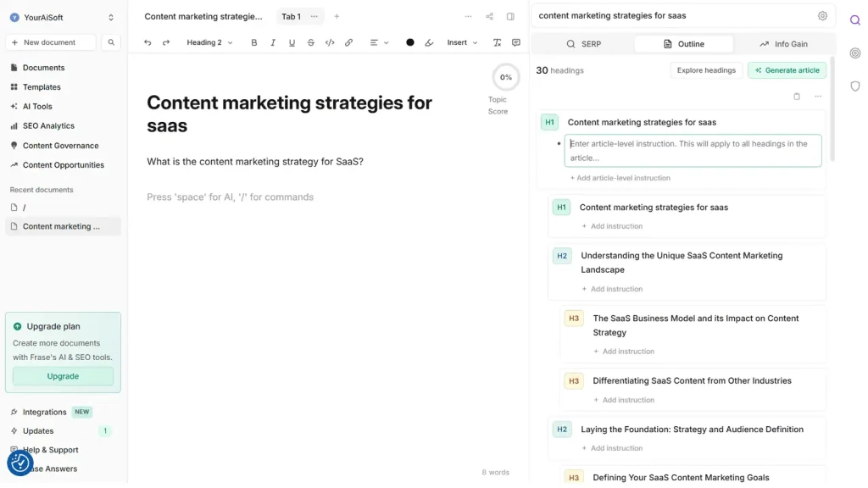Click the insert link icon
The image size is (868, 488).
(x=348, y=42)
